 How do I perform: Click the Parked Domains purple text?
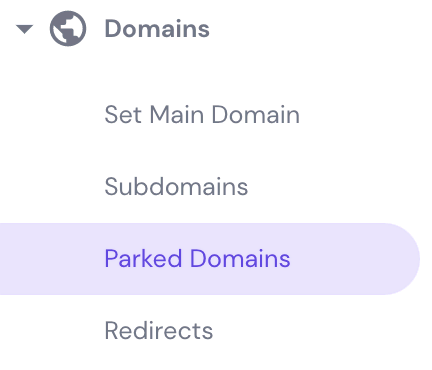(x=197, y=259)
